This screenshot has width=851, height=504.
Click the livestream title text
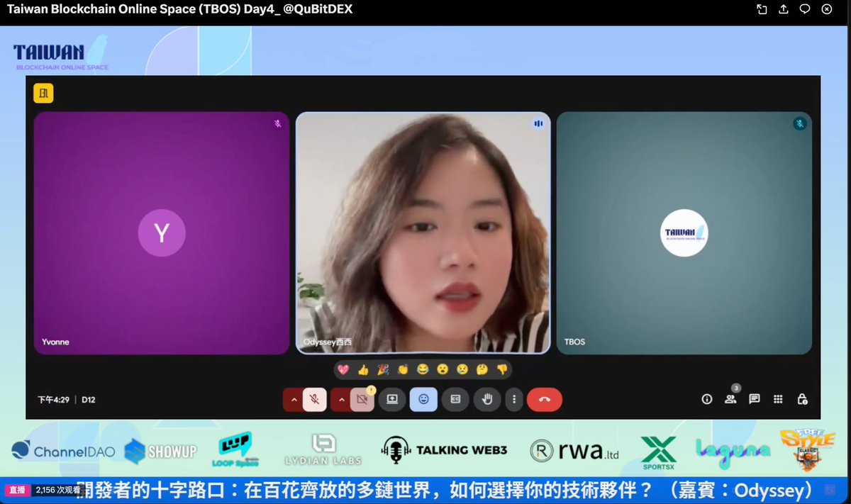click(179, 9)
